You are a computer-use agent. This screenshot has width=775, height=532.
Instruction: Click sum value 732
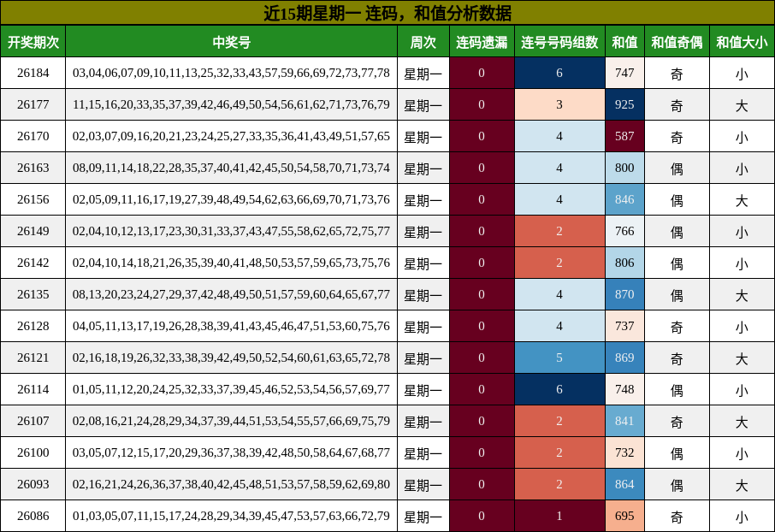tap(624, 453)
